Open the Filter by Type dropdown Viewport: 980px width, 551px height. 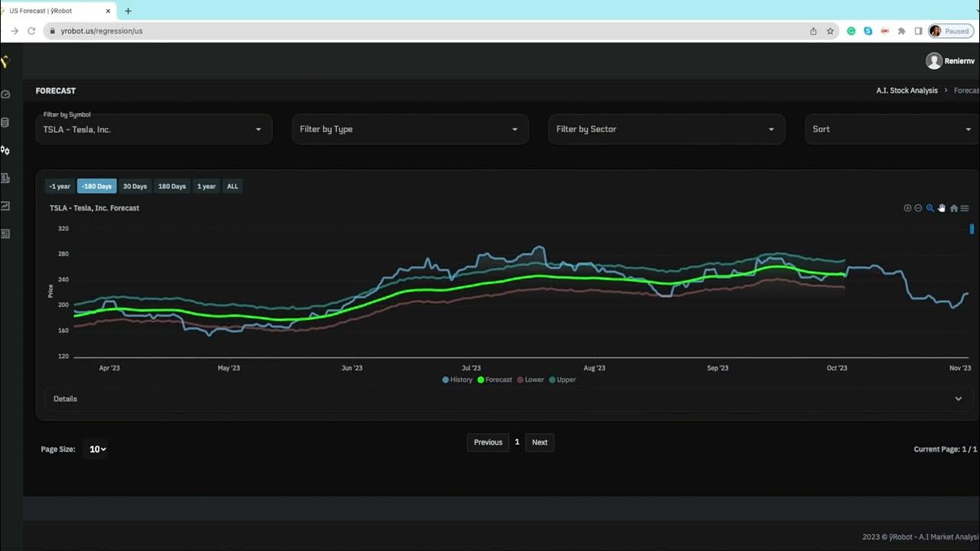(x=410, y=129)
